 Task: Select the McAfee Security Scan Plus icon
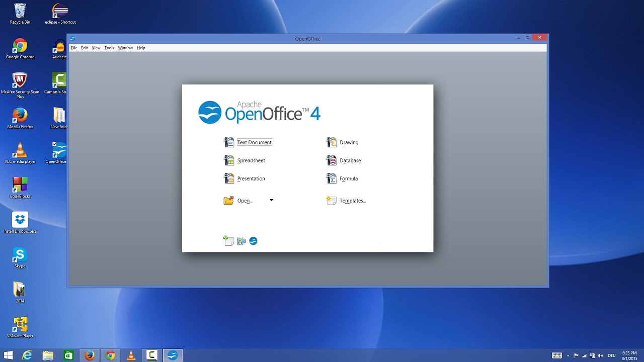pos(20,85)
